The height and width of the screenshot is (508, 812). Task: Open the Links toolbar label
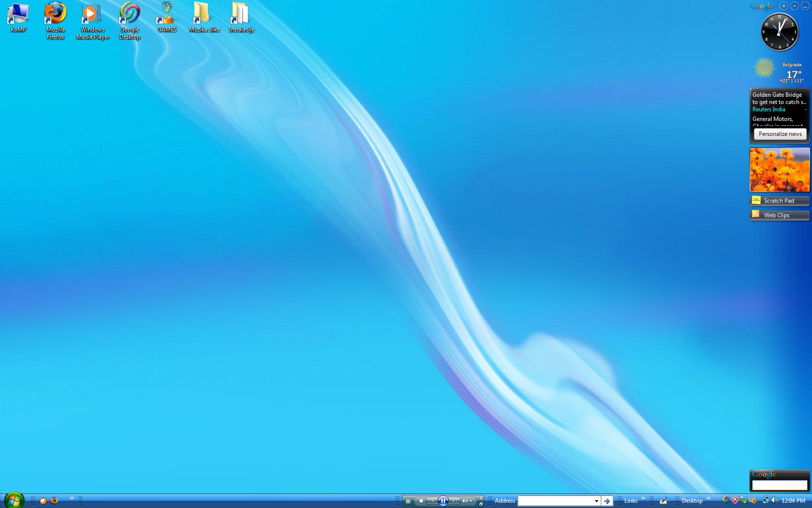pyautogui.click(x=631, y=501)
